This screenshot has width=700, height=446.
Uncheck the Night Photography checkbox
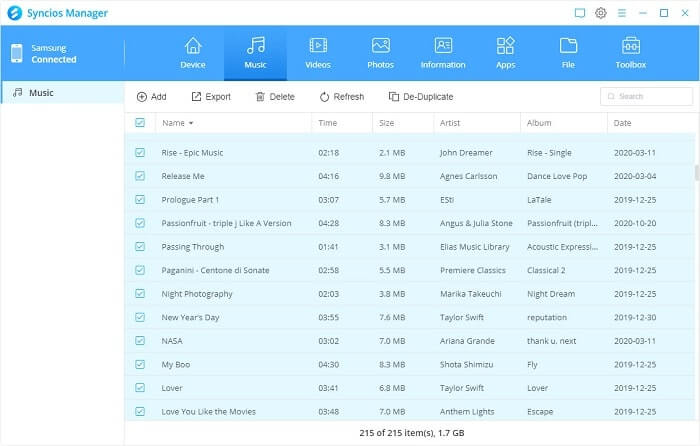click(x=140, y=293)
